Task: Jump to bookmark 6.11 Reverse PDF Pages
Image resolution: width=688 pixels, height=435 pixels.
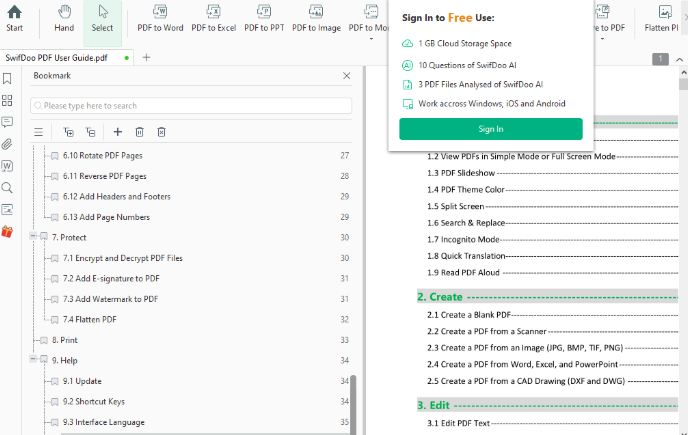Action: (104, 176)
